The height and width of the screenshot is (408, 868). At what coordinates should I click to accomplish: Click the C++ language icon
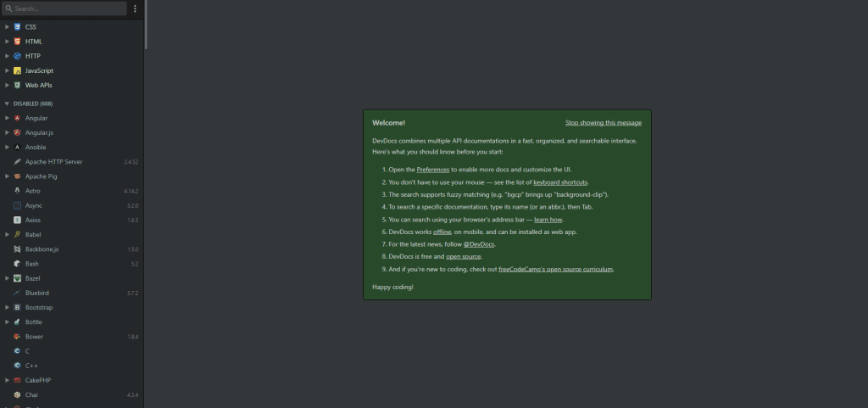point(17,366)
